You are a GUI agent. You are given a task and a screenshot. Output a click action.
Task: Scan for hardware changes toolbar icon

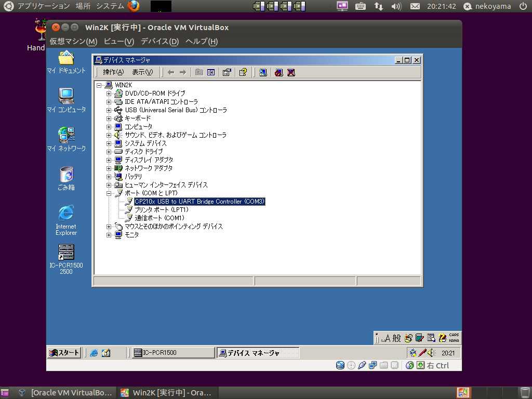(x=263, y=72)
